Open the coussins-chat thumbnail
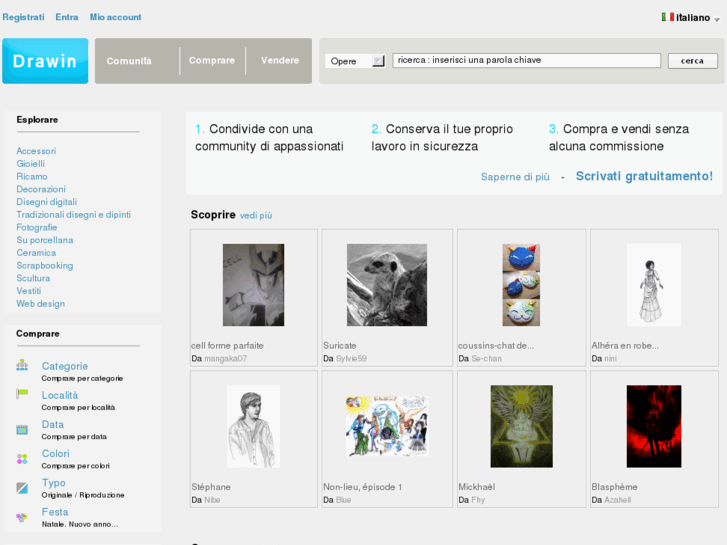 521,285
